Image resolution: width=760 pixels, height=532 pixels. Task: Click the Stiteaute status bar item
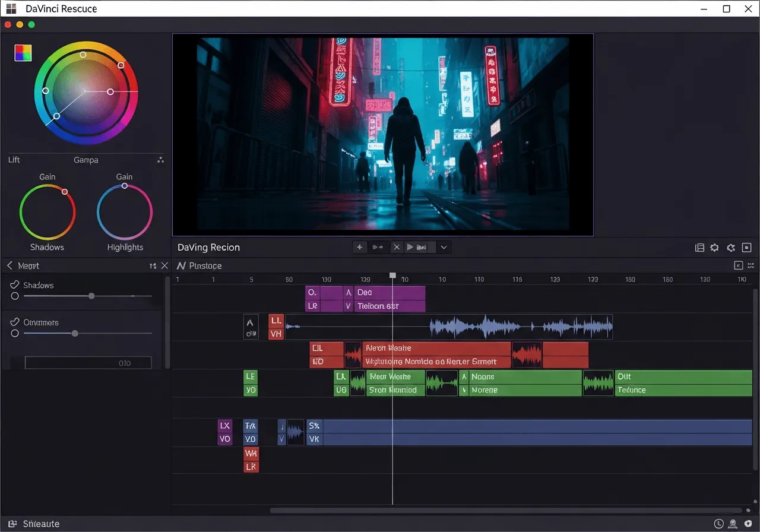(x=34, y=524)
